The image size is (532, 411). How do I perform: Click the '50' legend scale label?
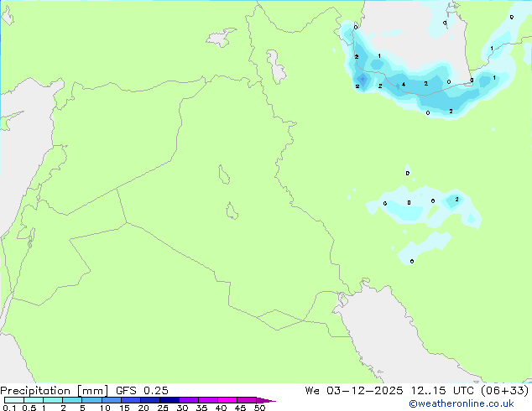click(x=260, y=408)
